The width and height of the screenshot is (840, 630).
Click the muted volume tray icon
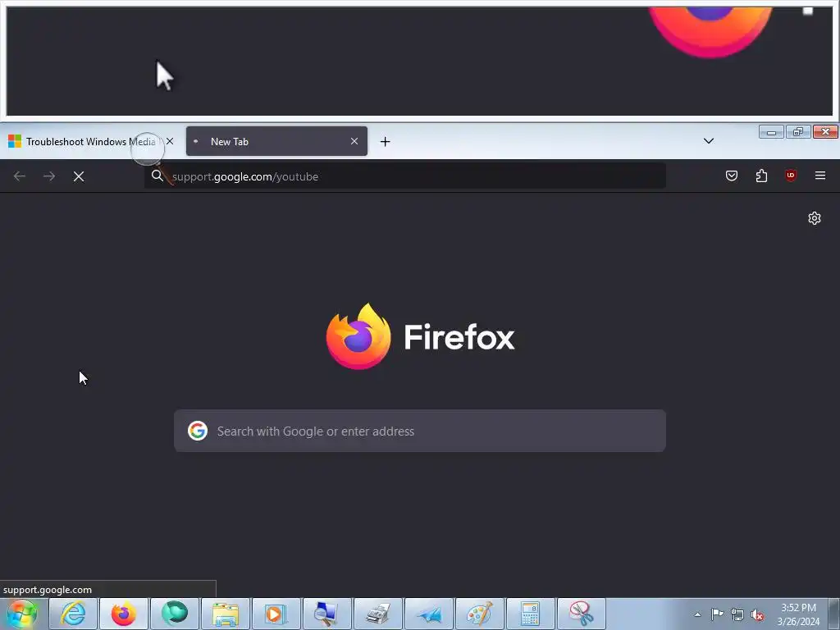point(757,614)
